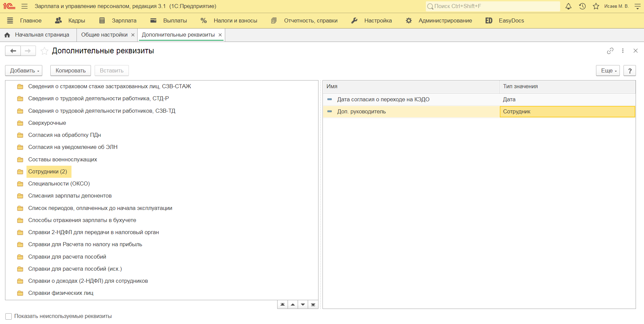Open notifications bell icon
The height and width of the screenshot is (324, 644).
(x=568, y=6)
